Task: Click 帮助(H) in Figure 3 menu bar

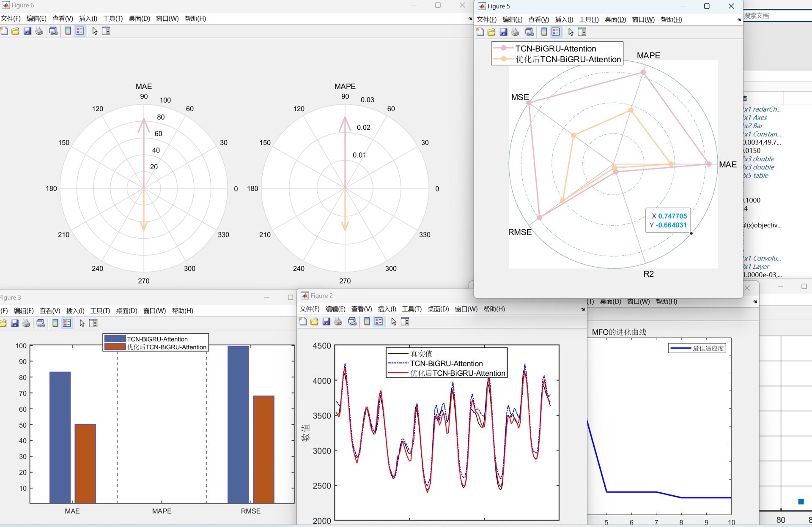Action: tap(182, 311)
